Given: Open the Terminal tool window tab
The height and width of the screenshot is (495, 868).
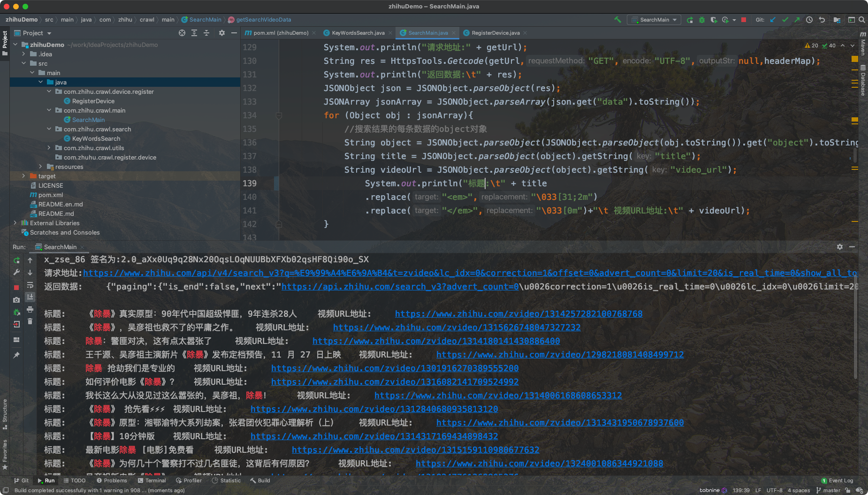Looking at the screenshot, I should click(152, 480).
